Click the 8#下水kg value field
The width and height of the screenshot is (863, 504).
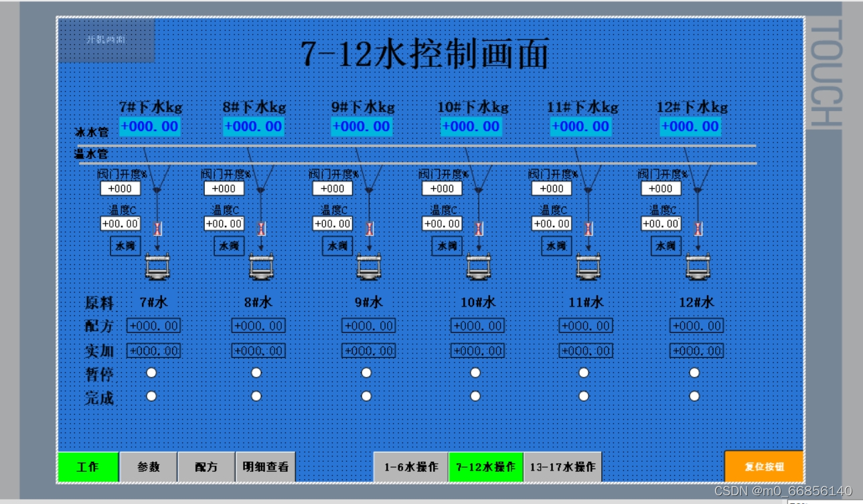click(254, 127)
